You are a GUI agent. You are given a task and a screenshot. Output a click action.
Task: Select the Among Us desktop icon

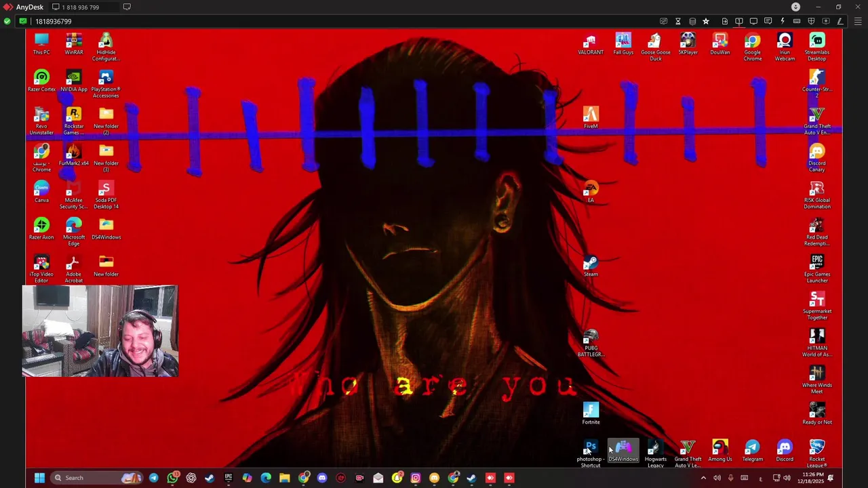coord(720,451)
